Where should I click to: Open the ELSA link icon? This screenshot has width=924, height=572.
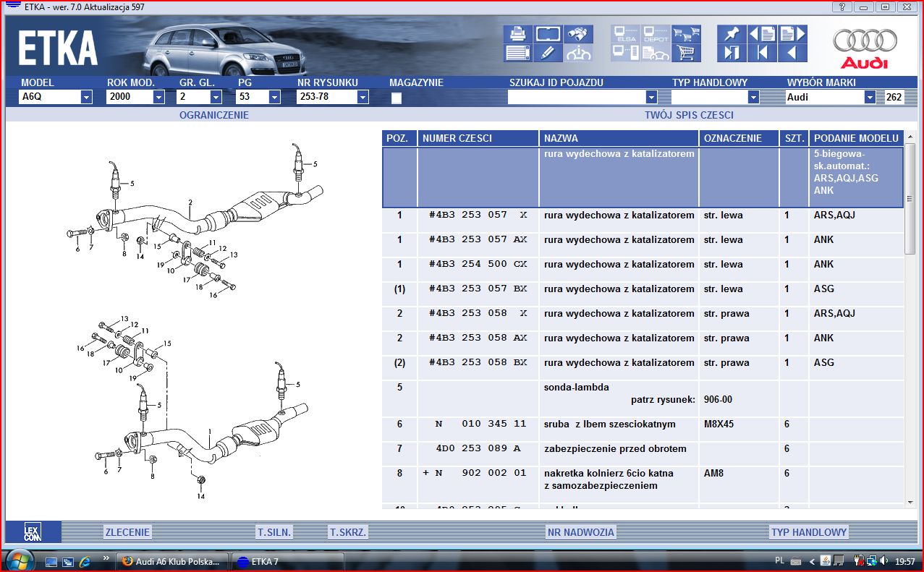coord(625,34)
